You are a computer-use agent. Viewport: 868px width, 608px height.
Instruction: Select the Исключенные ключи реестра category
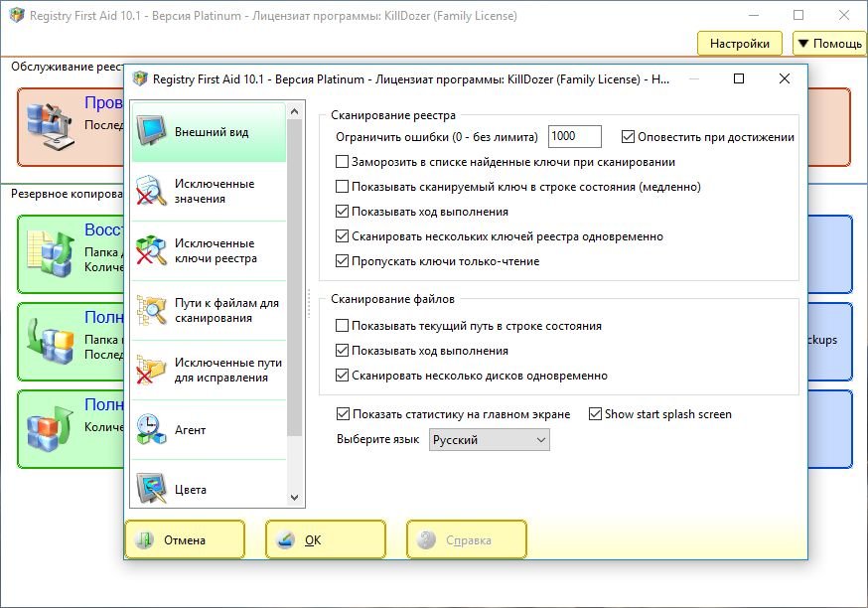click(x=210, y=250)
